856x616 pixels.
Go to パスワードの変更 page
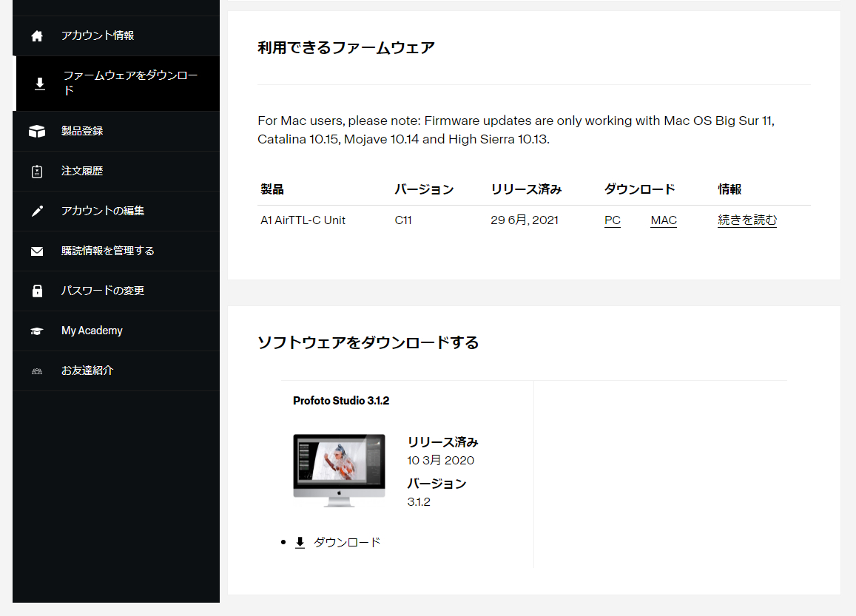tap(115, 291)
